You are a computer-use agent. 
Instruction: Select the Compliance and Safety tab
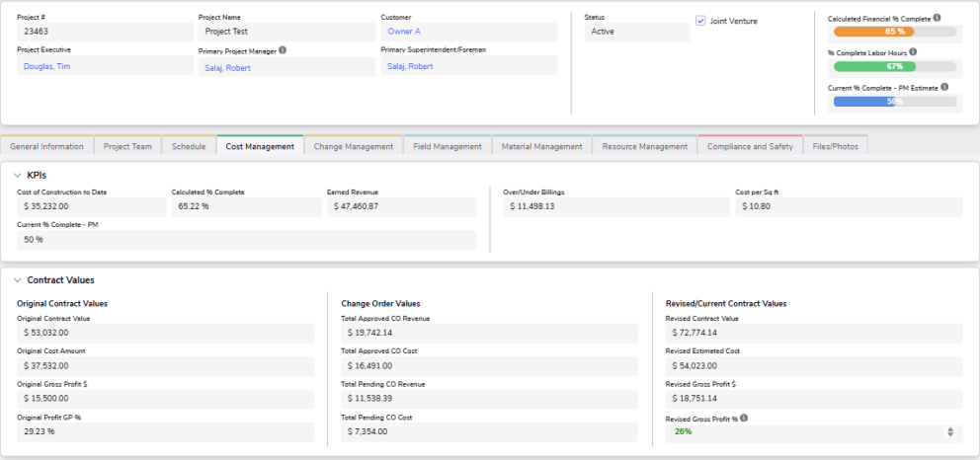pos(750,147)
